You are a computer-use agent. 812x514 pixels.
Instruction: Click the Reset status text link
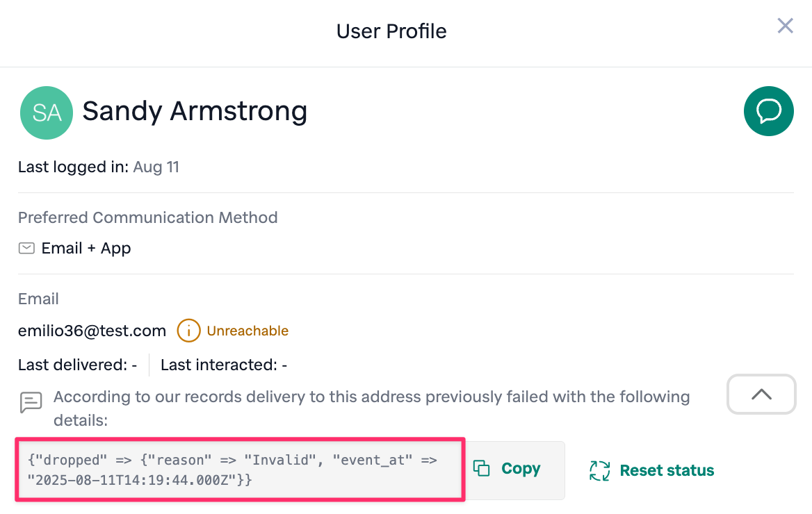coord(667,470)
